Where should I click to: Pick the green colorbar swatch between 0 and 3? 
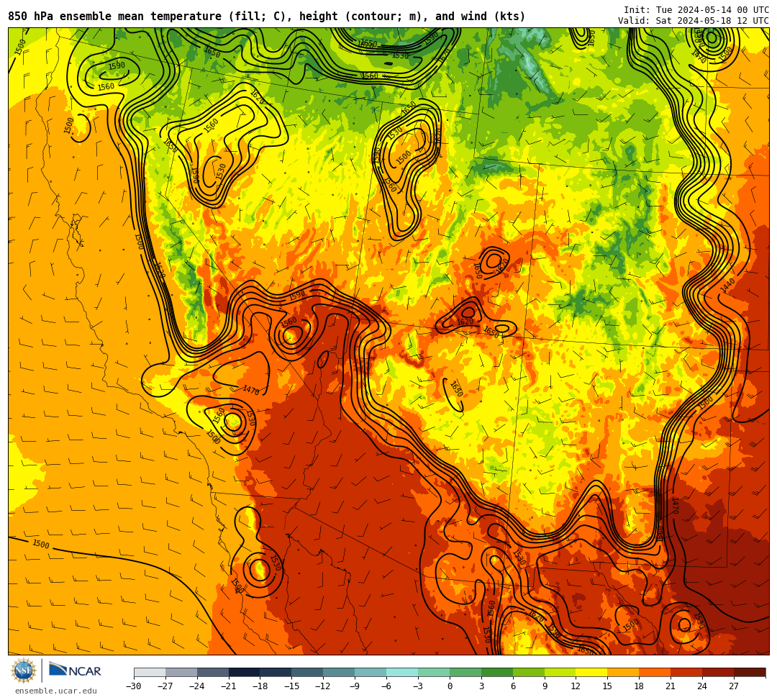[465, 672]
